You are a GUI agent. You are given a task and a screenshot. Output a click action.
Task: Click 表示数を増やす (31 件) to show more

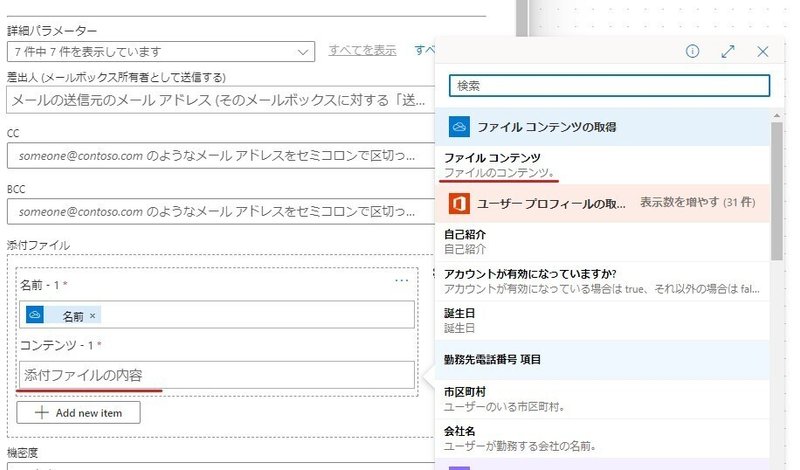coord(697,202)
